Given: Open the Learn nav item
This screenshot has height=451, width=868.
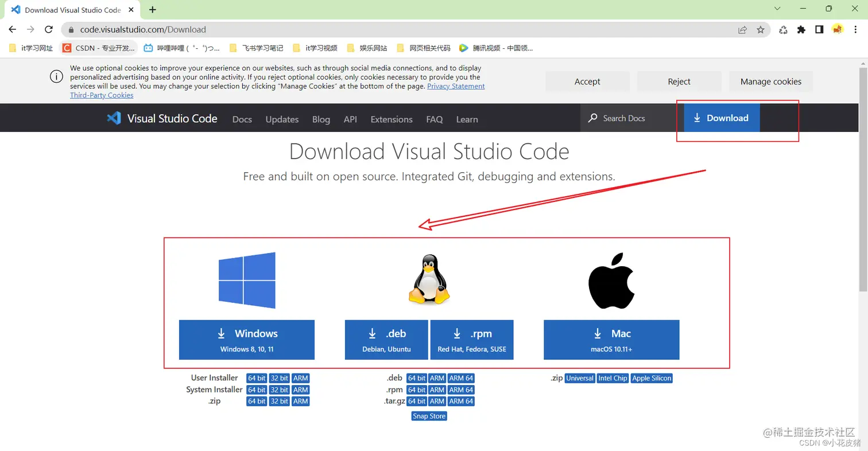Looking at the screenshot, I should (467, 119).
